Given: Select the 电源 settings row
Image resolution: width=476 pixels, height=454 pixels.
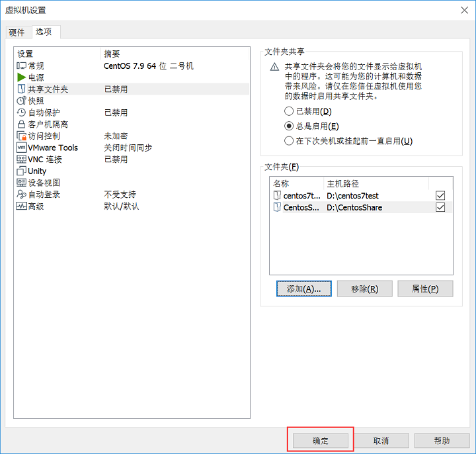Looking at the screenshot, I should coord(132,77).
